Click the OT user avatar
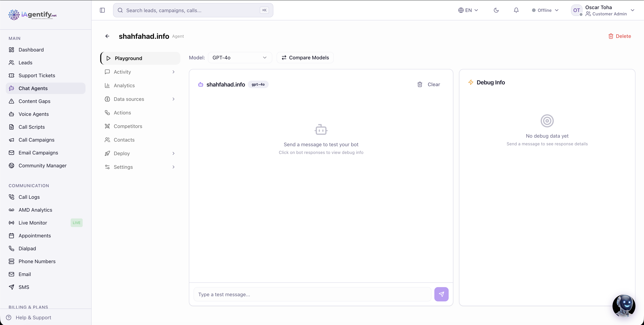The height and width of the screenshot is (325, 644). (x=577, y=10)
